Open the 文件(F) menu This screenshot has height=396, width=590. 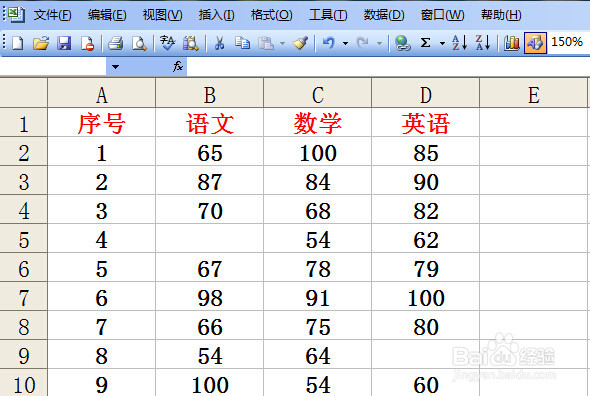[x=53, y=15]
